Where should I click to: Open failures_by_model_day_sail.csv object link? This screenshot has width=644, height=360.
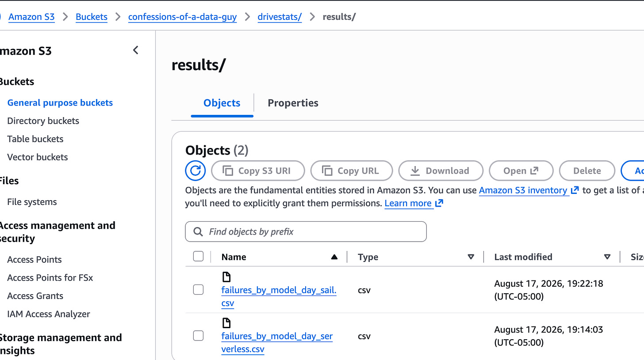pyautogui.click(x=279, y=296)
